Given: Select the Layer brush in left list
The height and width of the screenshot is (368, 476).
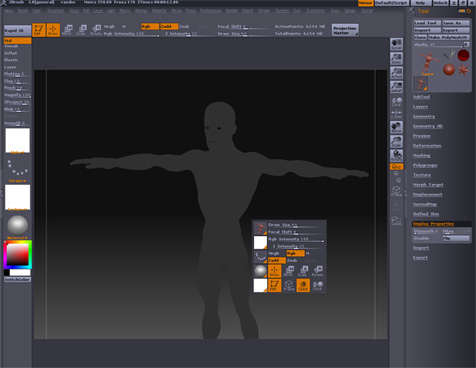Looking at the screenshot, I should tap(10, 67).
